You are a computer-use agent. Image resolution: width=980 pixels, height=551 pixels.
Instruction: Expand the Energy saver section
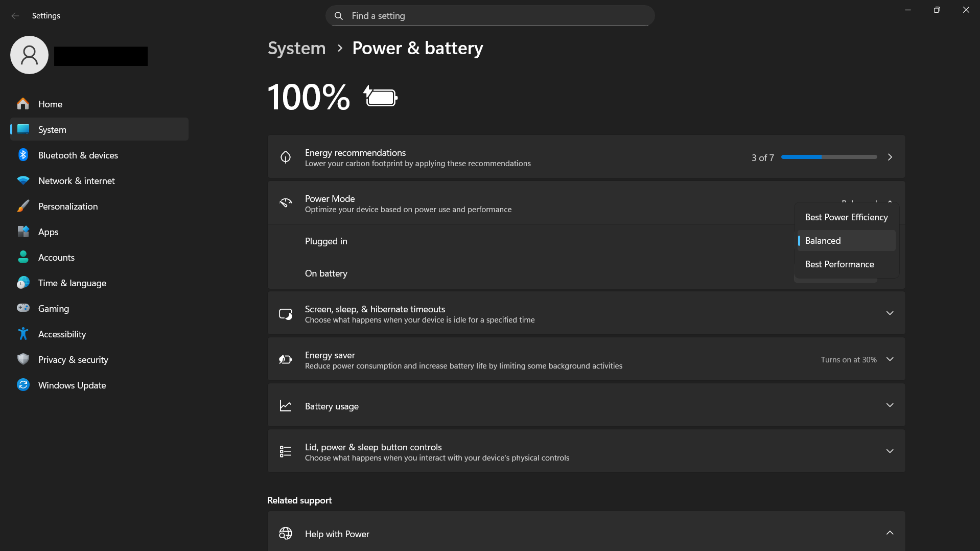[890, 359]
